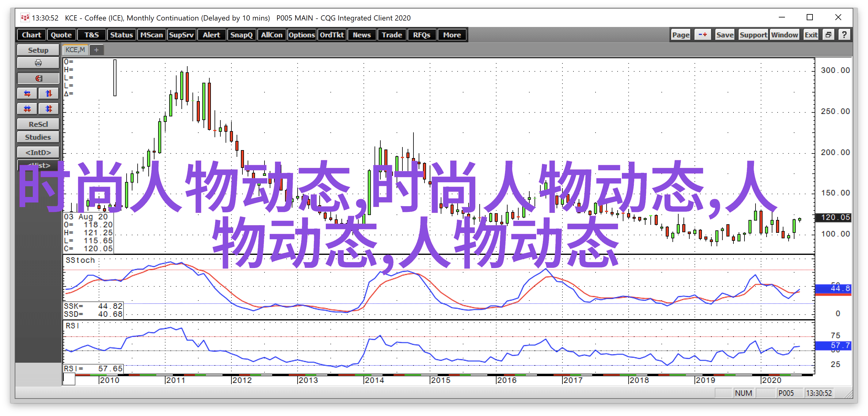
Task: Click the 13:30:52 status bar clock
Action: click(819, 393)
